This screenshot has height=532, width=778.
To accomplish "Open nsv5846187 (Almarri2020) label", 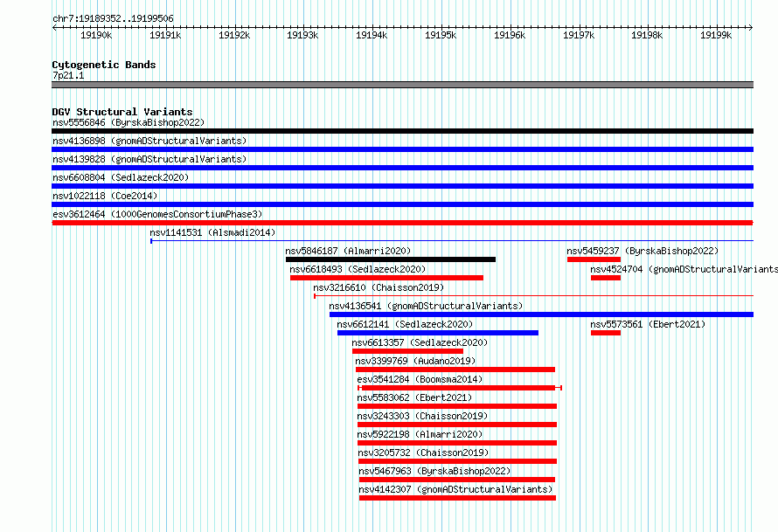I will [348, 251].
